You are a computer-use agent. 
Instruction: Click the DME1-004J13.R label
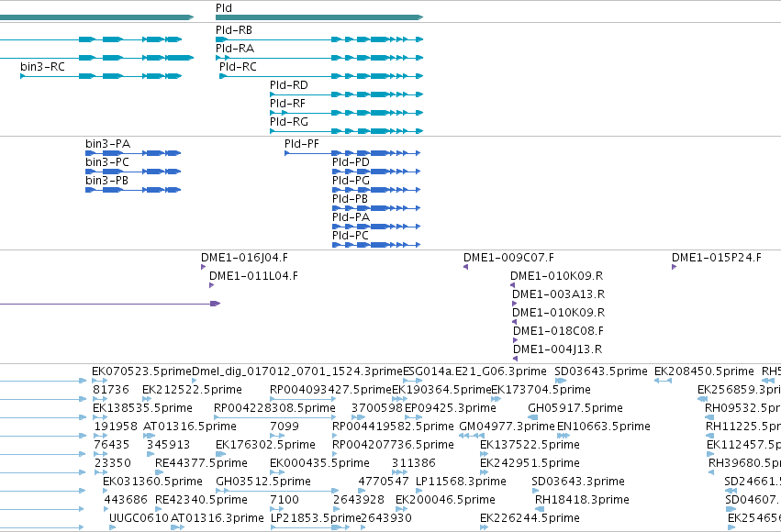557,349
